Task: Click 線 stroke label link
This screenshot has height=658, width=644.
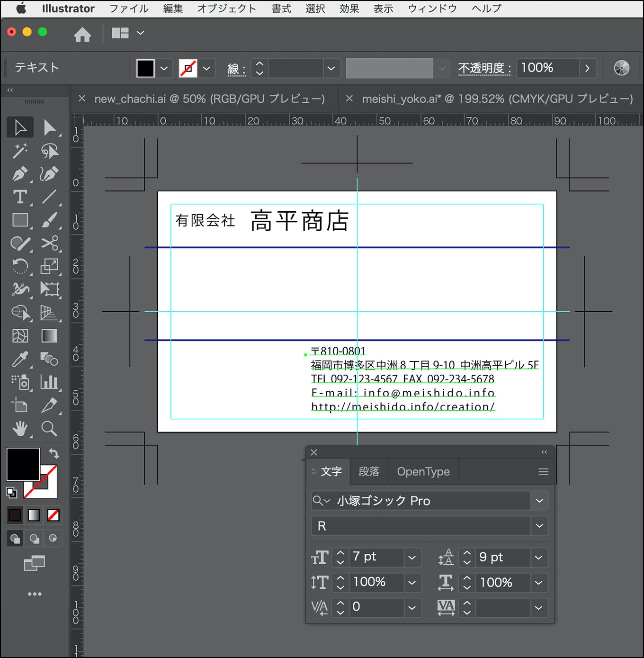Action: click(236, 69)
